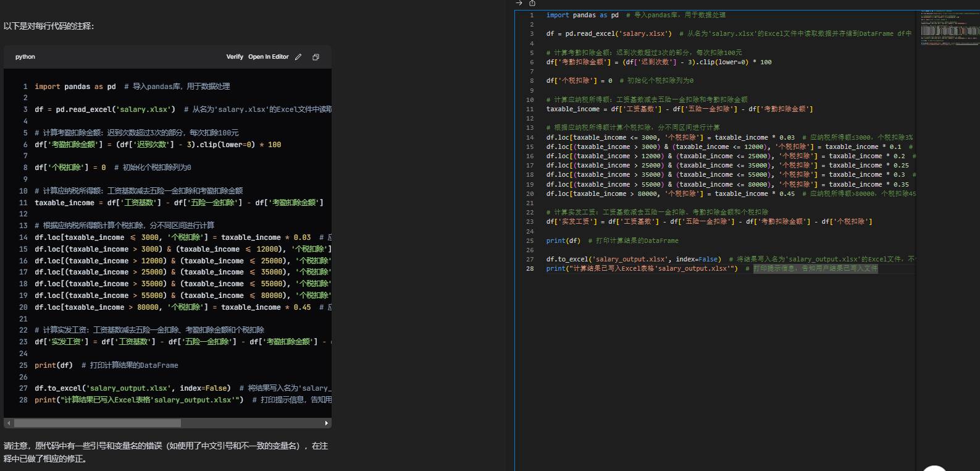Click line 23 实发工资 in right editor

click(710, 221)
